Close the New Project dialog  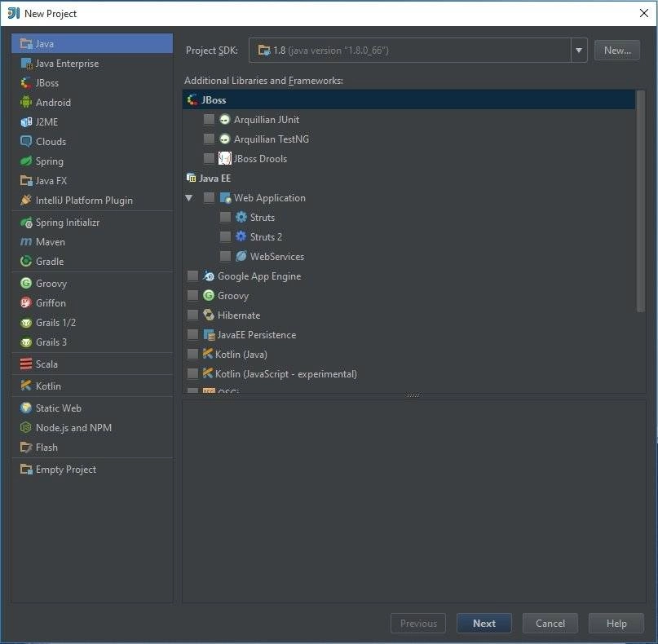pos(644,13)
